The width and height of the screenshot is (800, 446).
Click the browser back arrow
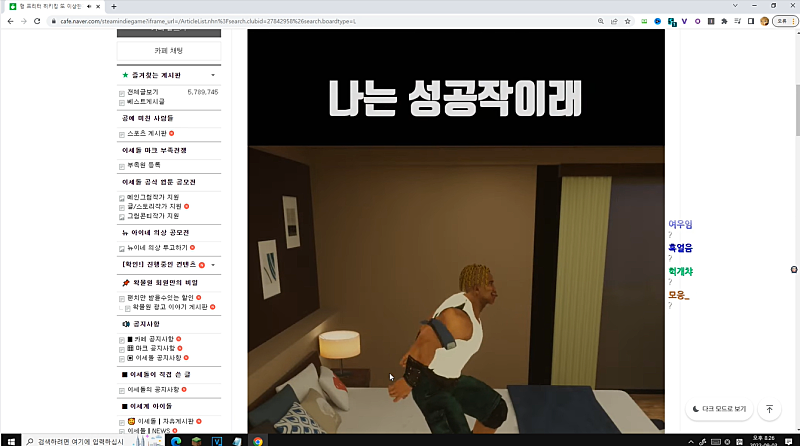10,21
